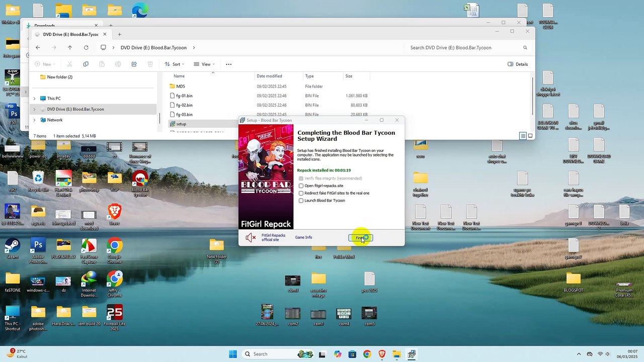Open FastStone Capture desktop icon
This screenshot has height=362, width=644.
click(89, 251)
